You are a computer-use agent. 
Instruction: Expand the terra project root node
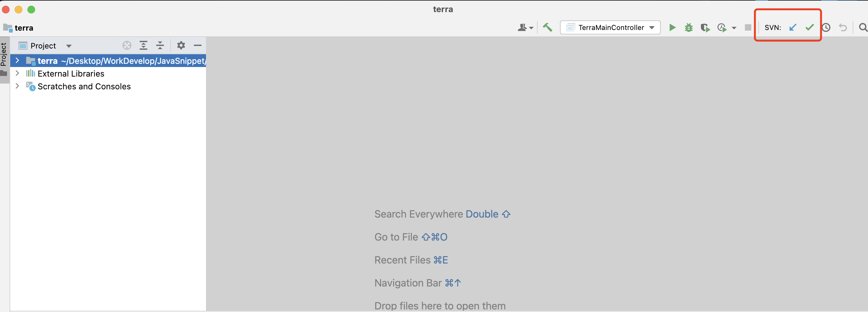pyautogui.click(x=17, y=61)
